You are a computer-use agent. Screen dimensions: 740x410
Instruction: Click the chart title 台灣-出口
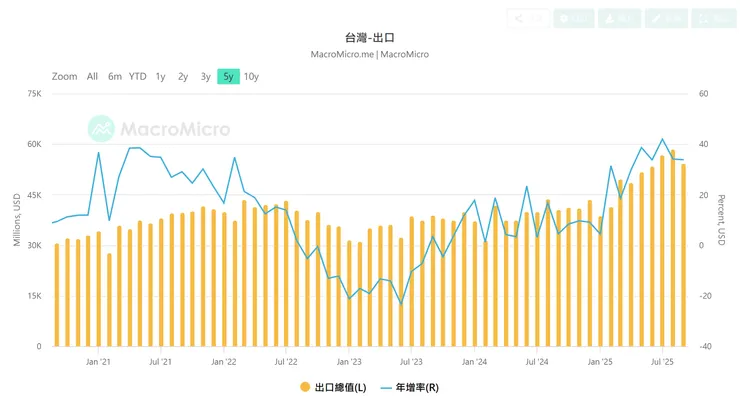pyautogui.click(x=370, y=37)
